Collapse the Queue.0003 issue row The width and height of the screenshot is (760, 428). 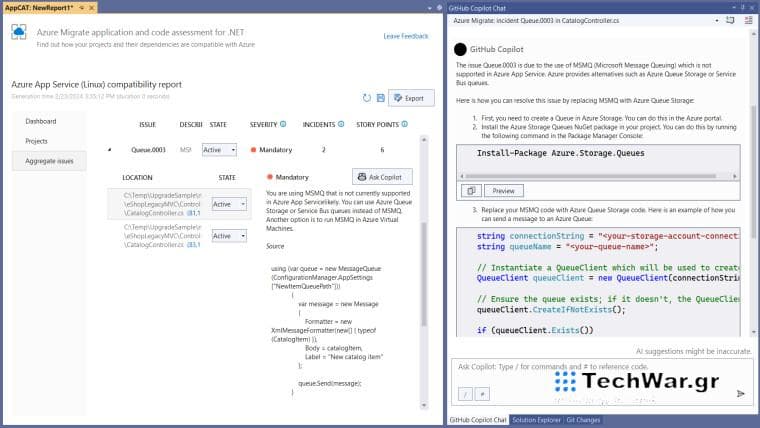[x=110, y=150]
